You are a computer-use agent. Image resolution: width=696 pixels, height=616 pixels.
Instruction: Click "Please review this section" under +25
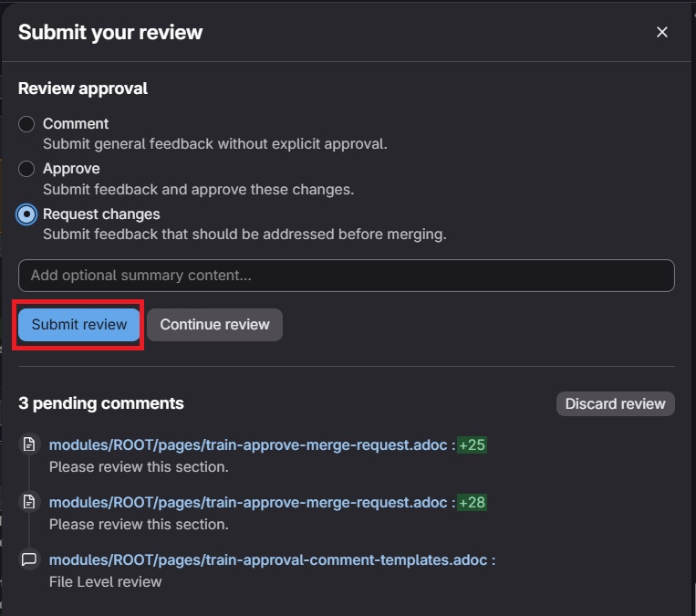click(139, 466)
